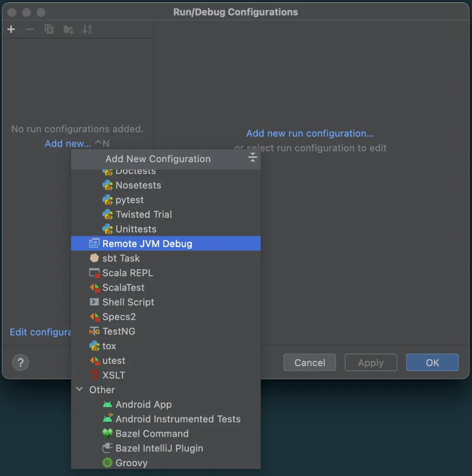Click the Copy Configuration toolbar icon

point(49,29)
